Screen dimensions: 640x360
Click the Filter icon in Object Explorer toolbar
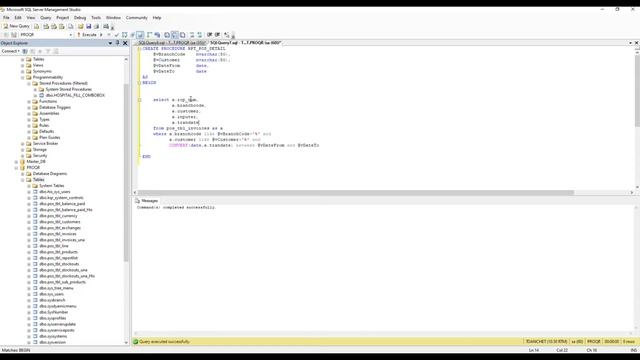point(48,51)
